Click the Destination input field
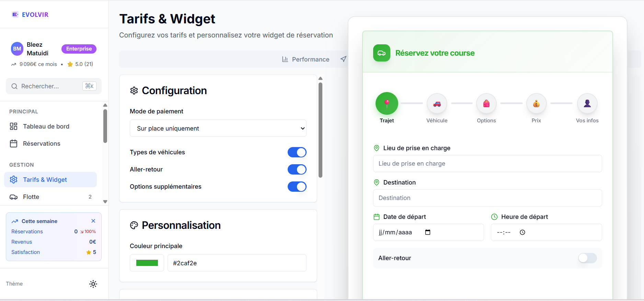The height and width of the screenshot is (301, 644). [487, 198]
